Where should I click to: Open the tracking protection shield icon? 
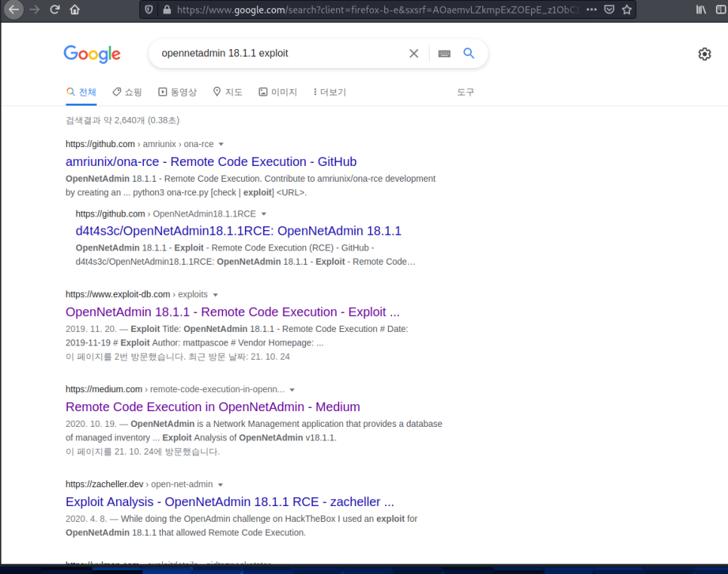pos(149,9)
